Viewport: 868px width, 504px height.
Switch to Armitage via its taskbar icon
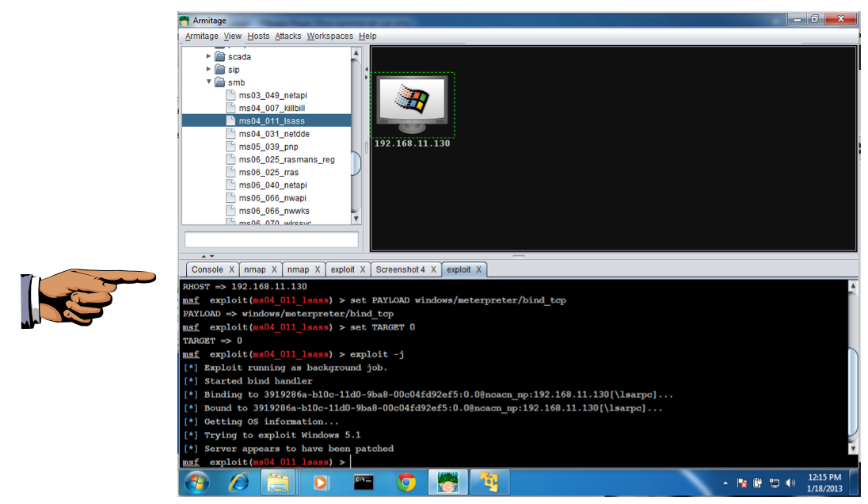click(447, 483)
